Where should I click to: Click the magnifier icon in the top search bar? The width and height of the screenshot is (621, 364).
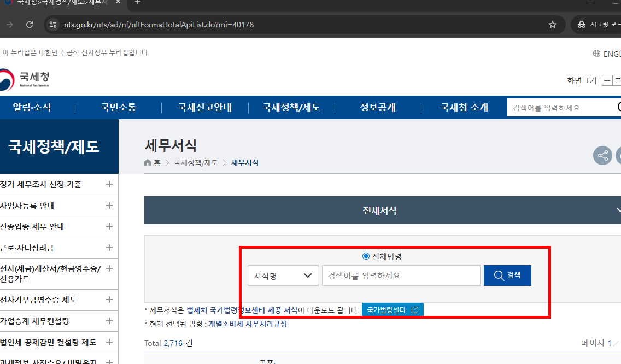(x=618, y=107)
